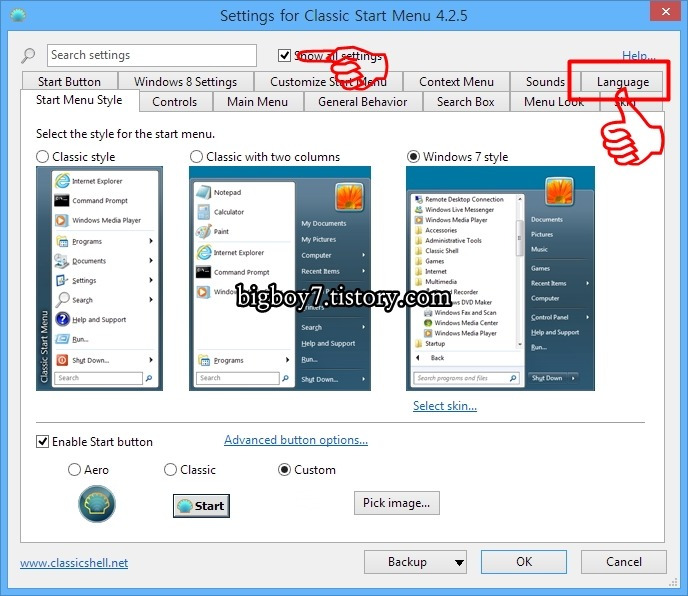Open the Start Button tab
Screen dimensions: 688x596
pyautogui.click(x=69, y=82)
